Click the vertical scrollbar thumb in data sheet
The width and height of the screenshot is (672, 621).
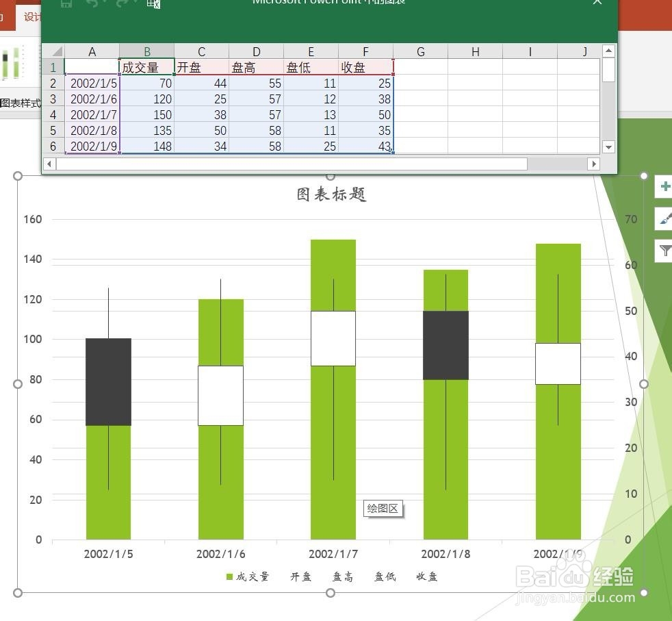click(x=608, y=70)
